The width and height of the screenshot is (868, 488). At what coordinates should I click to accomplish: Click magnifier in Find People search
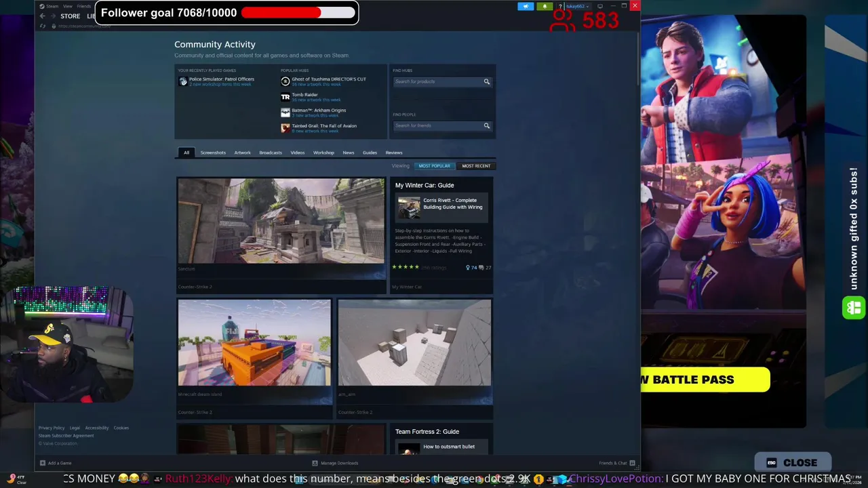click(x=486, y=125)
